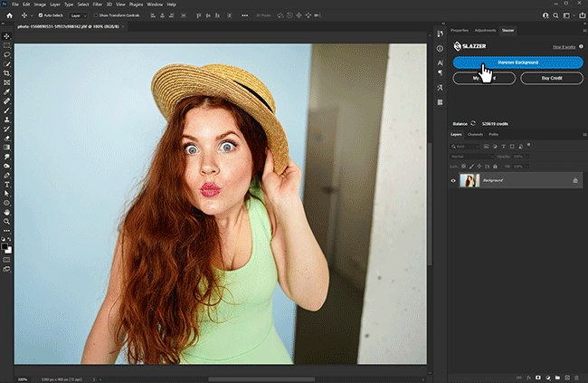Click the Buy Credit button
The width and height of the screenshot is (588, 383).
(552, 78)
